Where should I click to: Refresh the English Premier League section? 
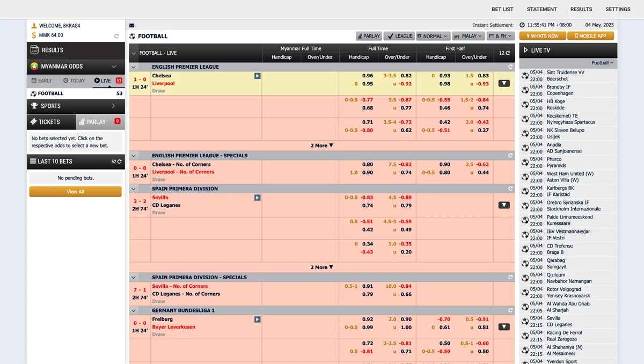click(x=510, y=67)
